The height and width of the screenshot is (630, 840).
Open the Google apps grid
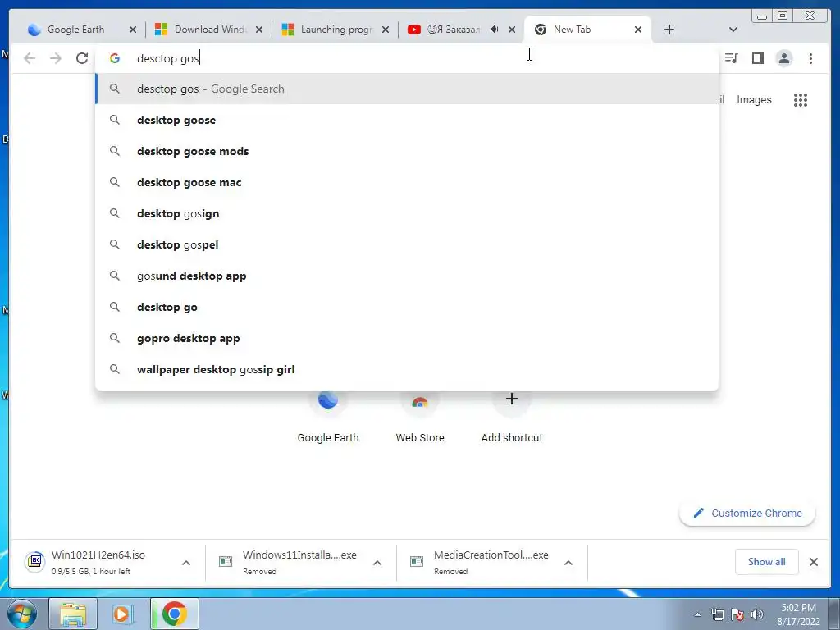click(x=801, y=99)
